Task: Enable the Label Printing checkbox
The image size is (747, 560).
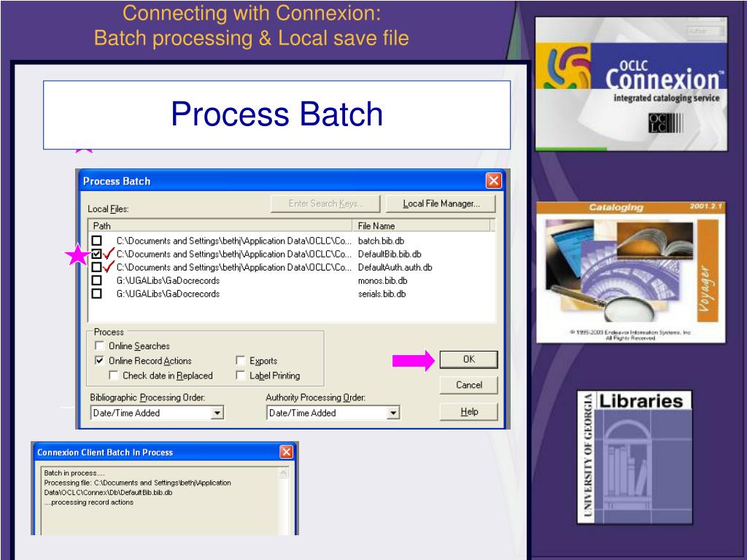Action: click(241, 376)
